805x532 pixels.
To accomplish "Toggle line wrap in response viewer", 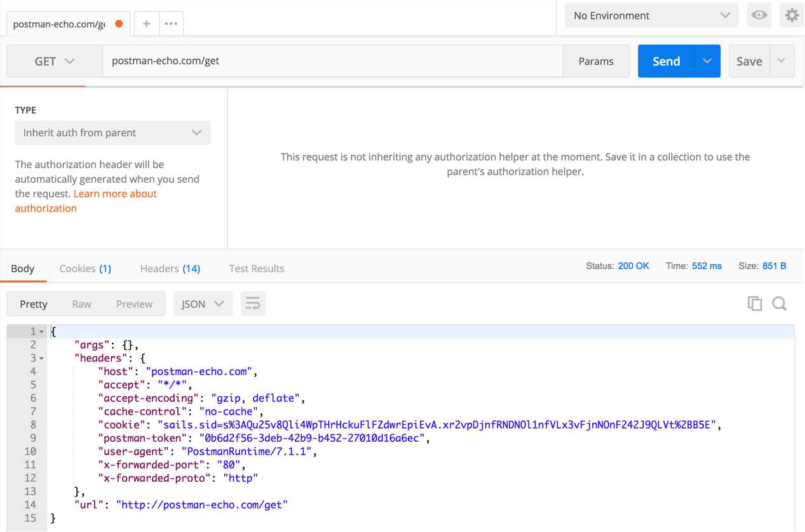I will (253, 304).
